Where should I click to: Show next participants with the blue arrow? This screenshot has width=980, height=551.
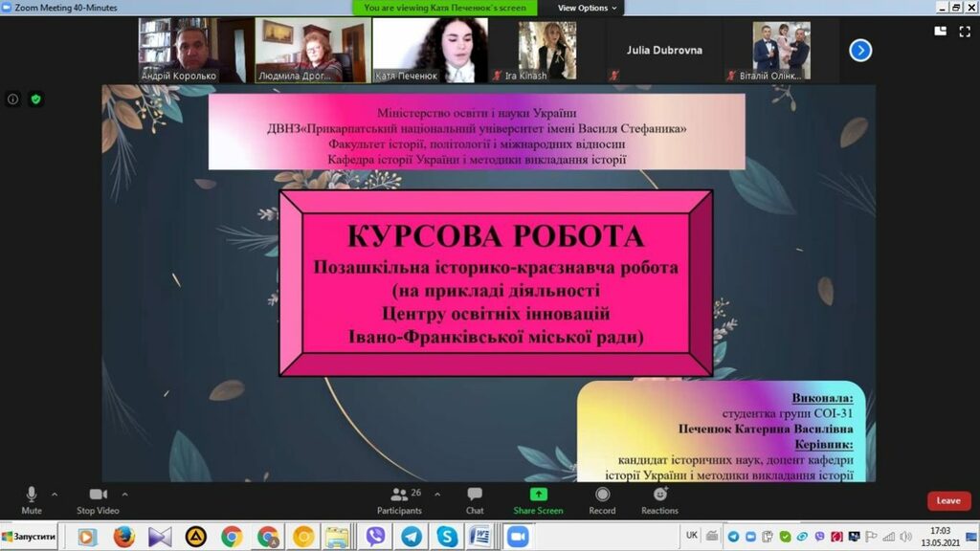pos(860,50)
